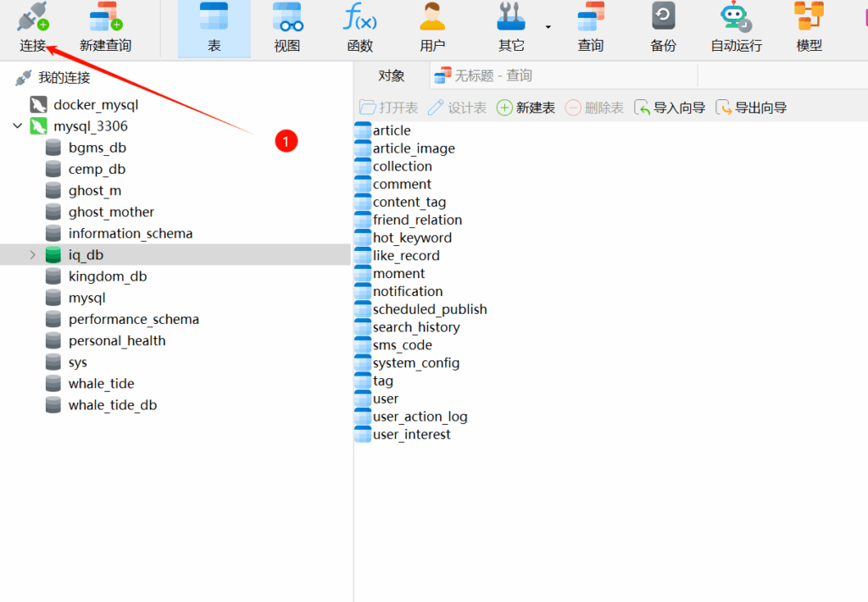Open dropdown arrow next to 其它
This screenshot has width=868, height=602.
pos(548,27)
